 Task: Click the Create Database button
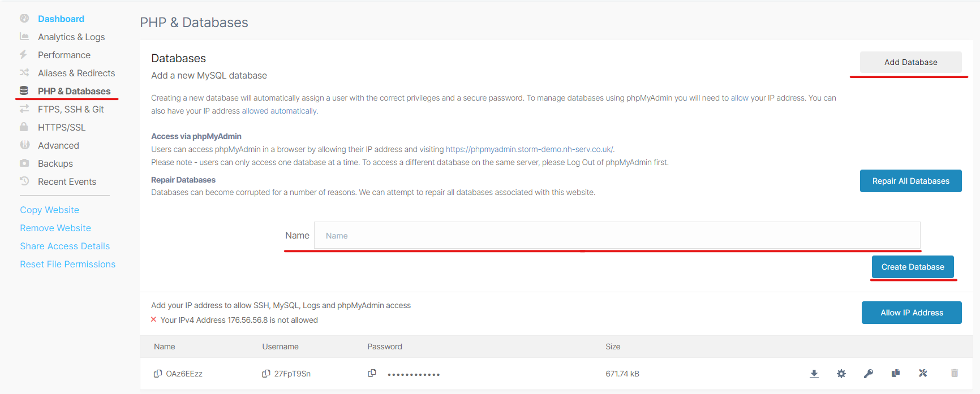point(913,267)
